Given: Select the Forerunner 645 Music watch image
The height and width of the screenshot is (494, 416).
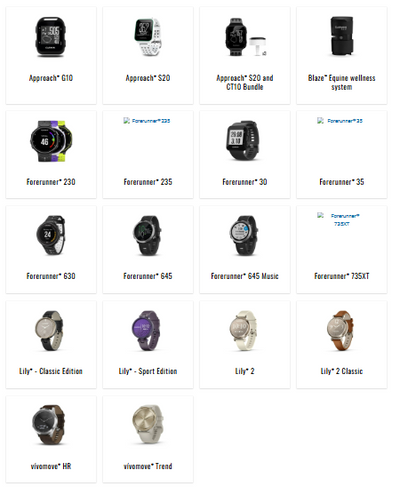Looking at the screenshot, I should (x=244, y=235).
